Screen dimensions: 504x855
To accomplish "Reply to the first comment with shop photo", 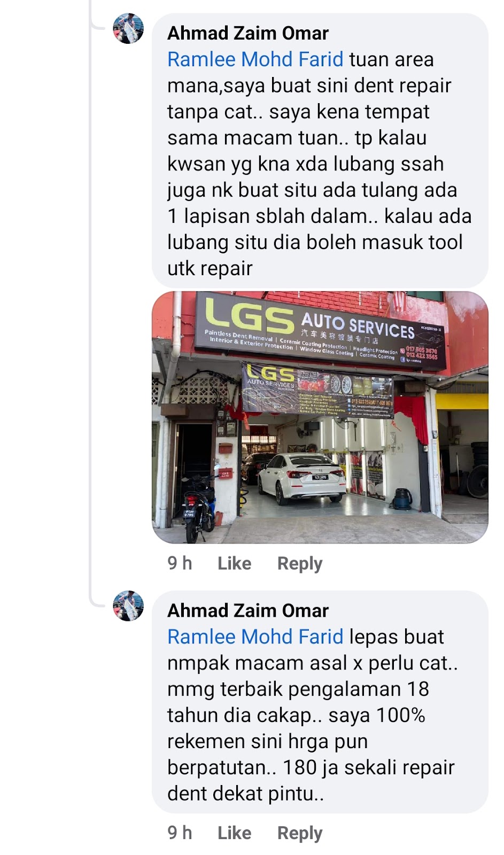I will point(300,563).
